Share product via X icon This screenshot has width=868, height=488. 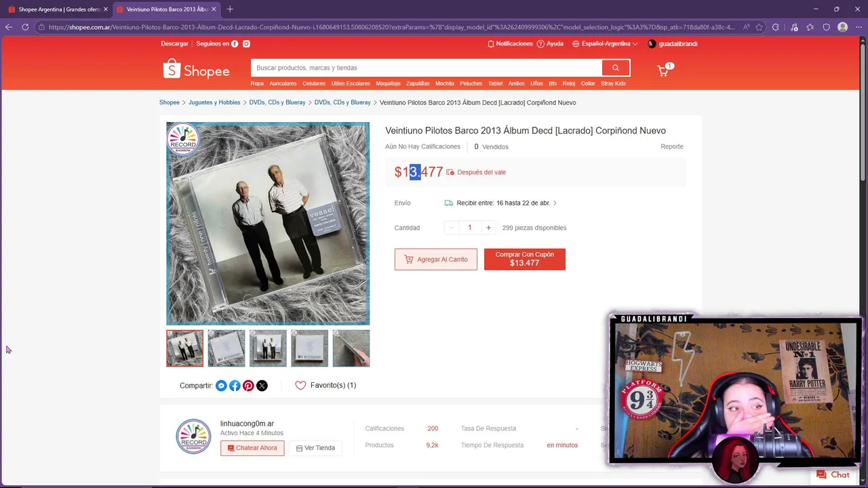(x=262, y=386)
